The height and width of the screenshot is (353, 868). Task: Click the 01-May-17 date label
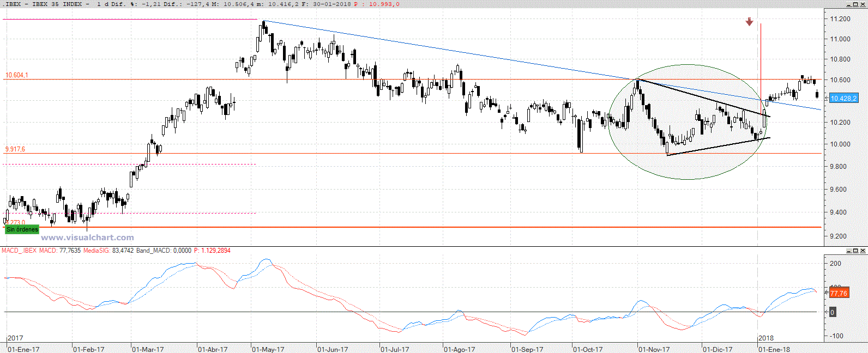pos(268,349)
